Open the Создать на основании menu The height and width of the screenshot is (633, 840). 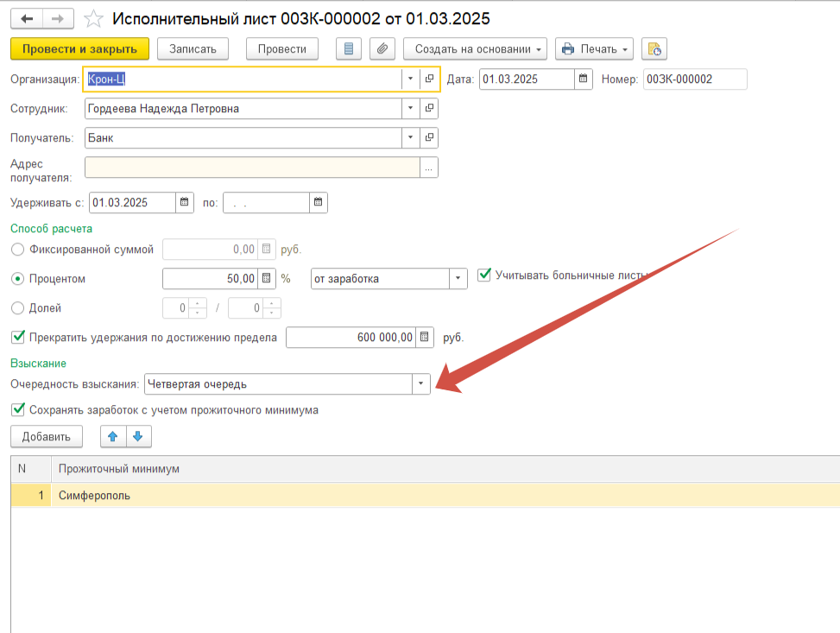tap(475, 49)
